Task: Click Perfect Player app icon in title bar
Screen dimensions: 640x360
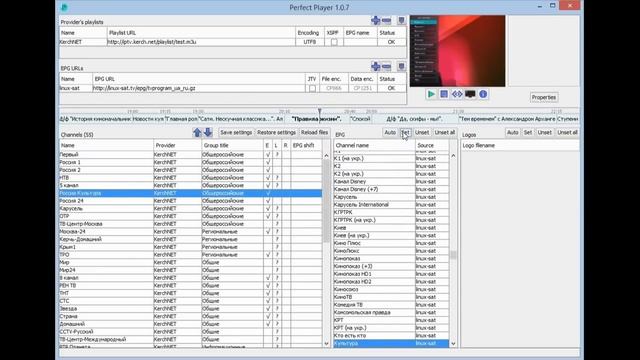Action: [64, 7]
